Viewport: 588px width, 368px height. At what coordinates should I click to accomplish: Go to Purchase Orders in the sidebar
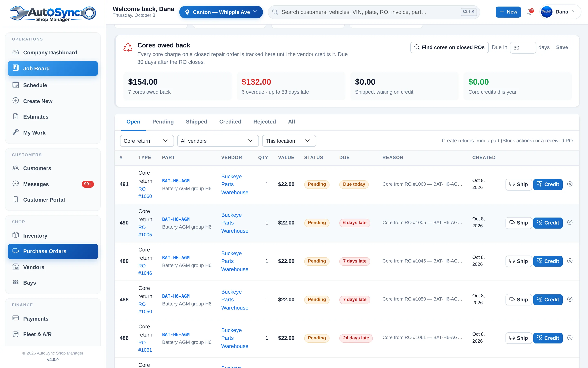click(x=53, y=251)
